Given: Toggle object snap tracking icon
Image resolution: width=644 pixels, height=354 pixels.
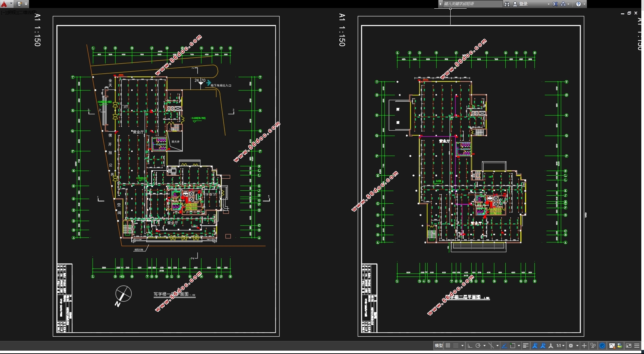Looking at the screenshot, I should tap(504, 346).
